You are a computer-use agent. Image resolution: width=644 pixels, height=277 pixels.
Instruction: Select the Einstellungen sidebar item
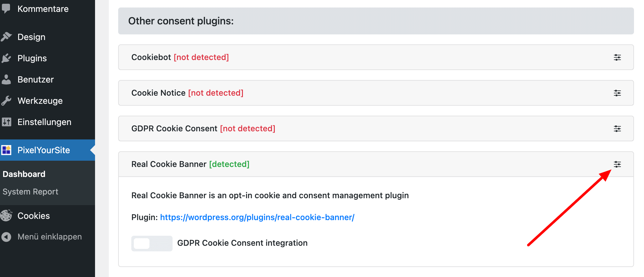(44, 122)
